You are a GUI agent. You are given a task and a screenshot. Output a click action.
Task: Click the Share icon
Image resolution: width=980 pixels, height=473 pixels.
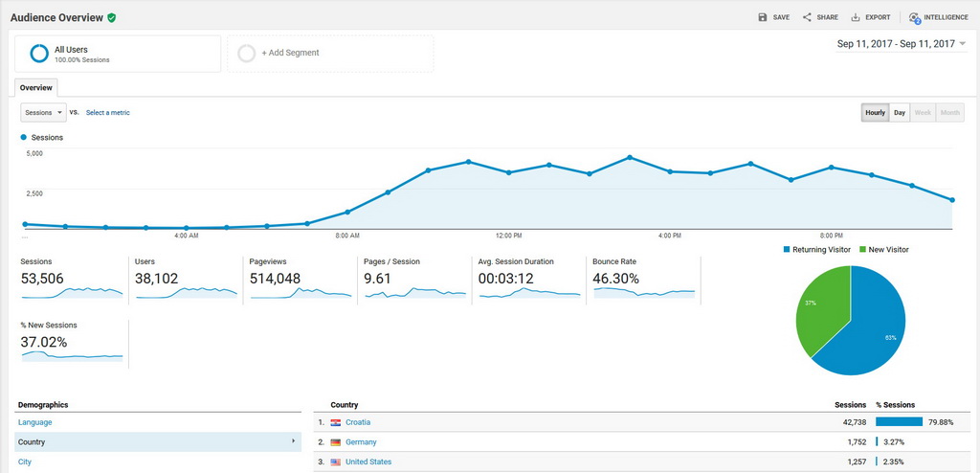tap(807, 17)
